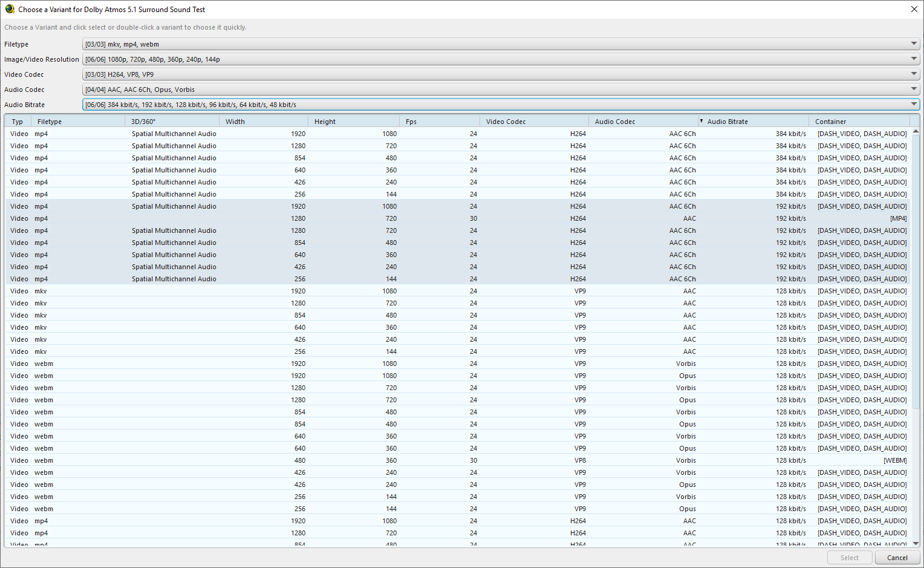
Task: Select the 1920x1080 webm Vorbis row
Action: [458, 364]
